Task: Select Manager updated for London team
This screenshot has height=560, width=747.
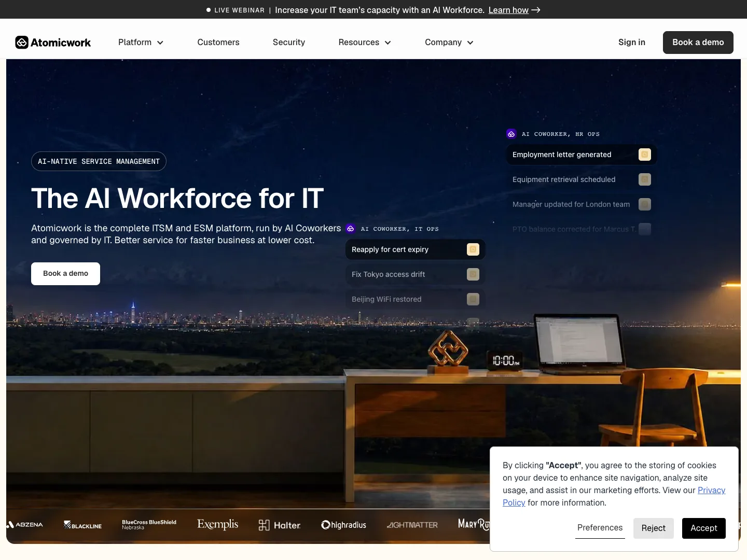Action: coord(582,204)
